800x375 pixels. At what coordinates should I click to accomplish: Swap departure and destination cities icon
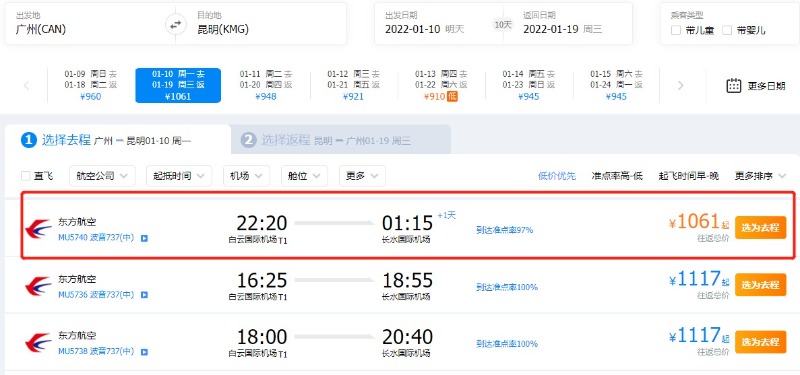[175, 24]
